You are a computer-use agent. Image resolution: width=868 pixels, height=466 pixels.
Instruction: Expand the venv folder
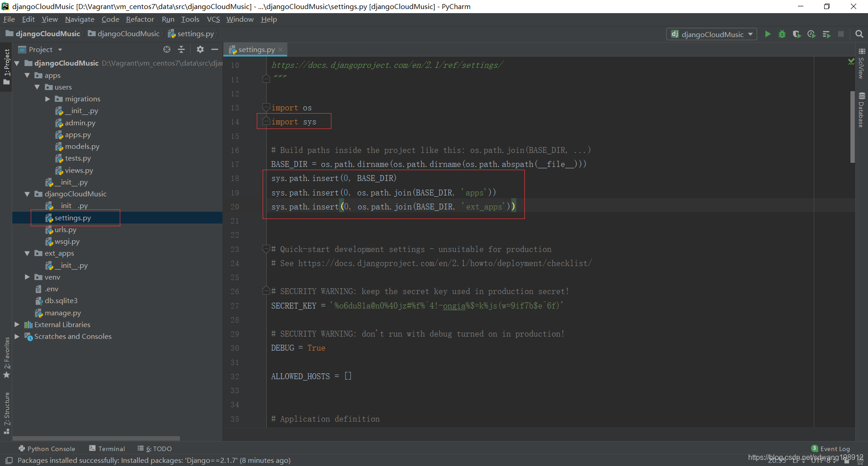point(27,277)
